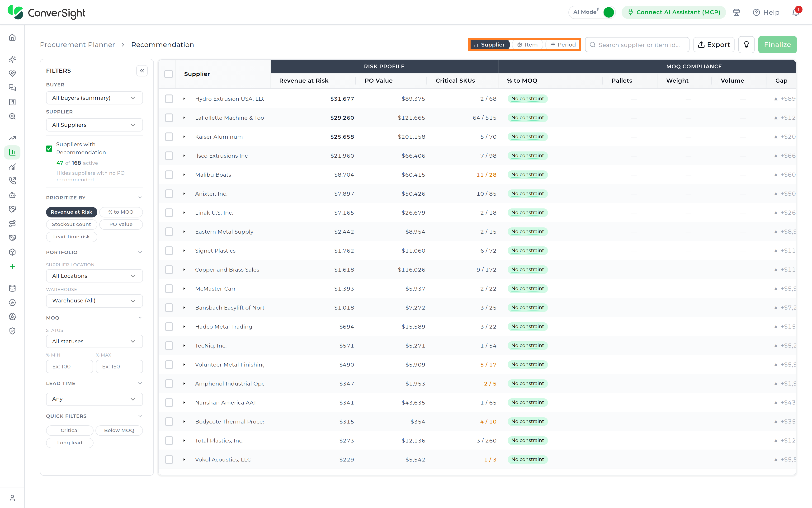This screenshot has width=812, height=508.
Task: Expand the Hydro Extrusion USA row
Action: pos(184,99)
